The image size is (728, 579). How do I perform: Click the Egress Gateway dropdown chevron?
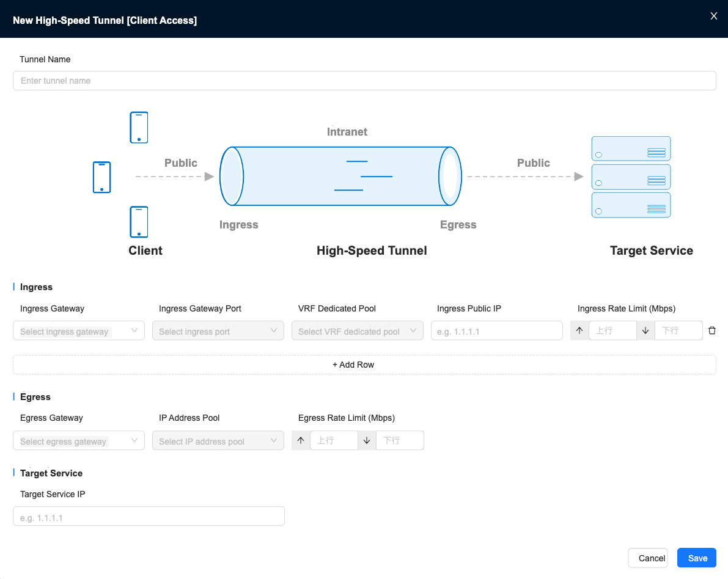134,441
